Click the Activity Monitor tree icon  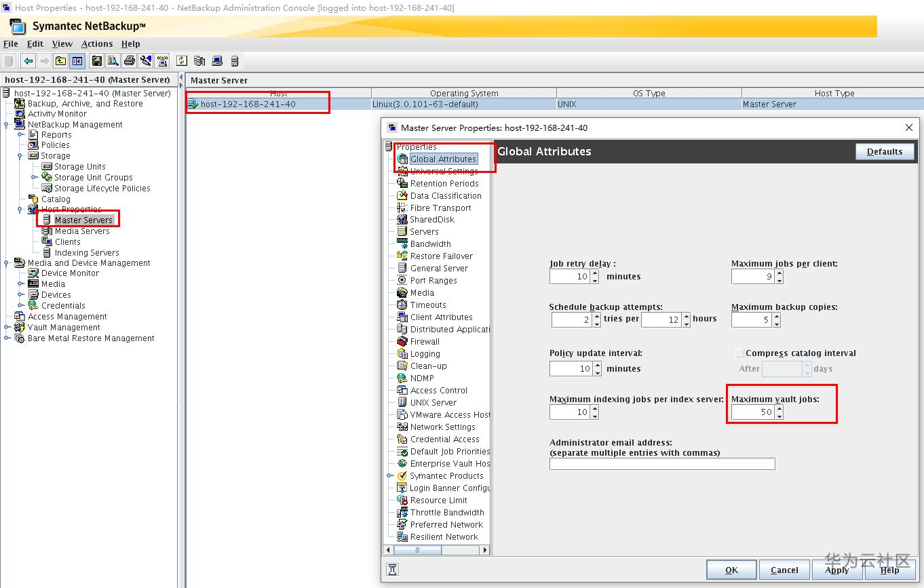click(20, 114)
